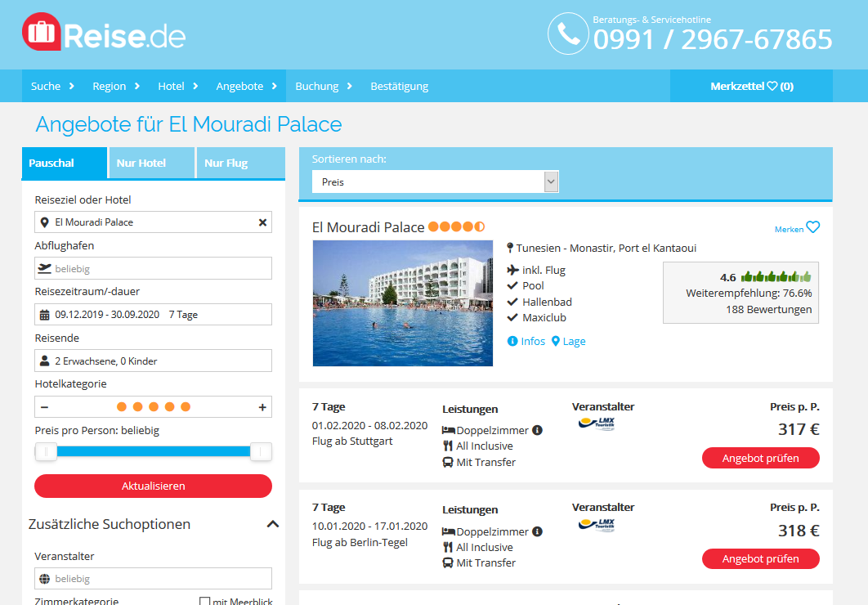868x605 pixels.
Task: Click LMX Touristik logo in 317 € offer
Action: coord(597,423)
